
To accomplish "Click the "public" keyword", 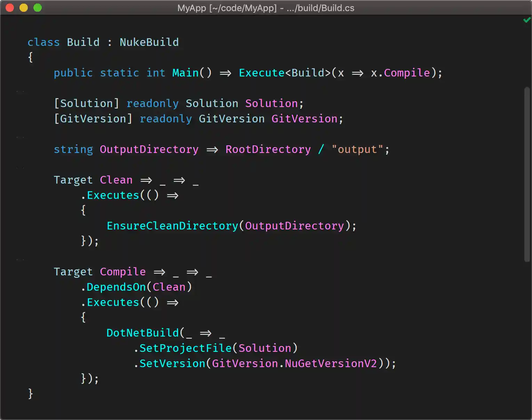I will tap(73, 73).
